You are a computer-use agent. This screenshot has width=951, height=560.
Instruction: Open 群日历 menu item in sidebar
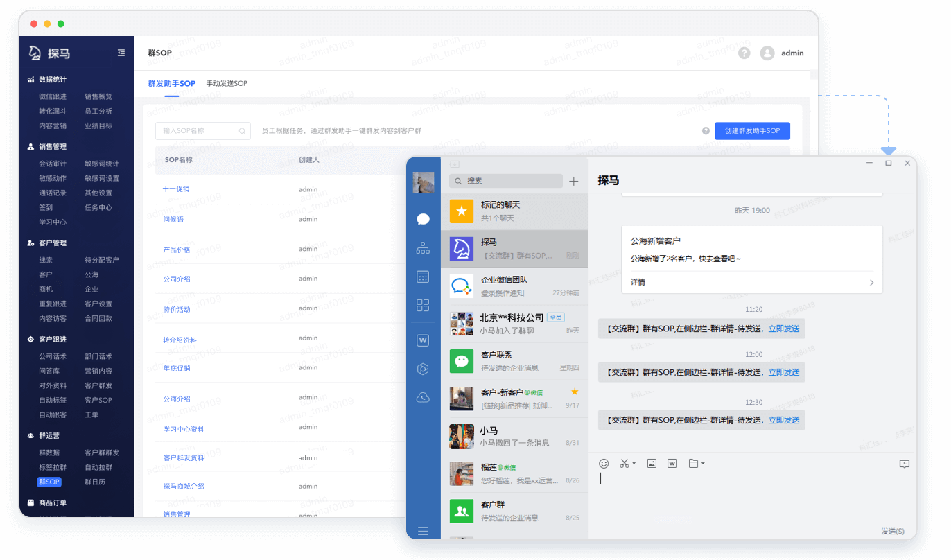[x=95, y=482]
